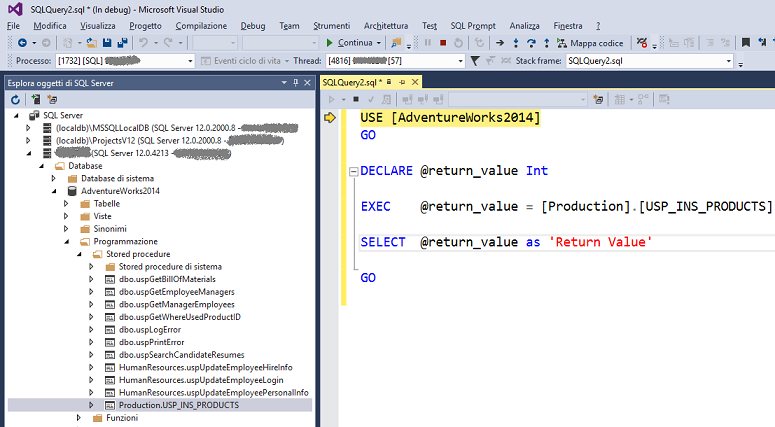Toggle auto-hide pin of SQL Server explorer panel
Screen dimensions: 775x427
point(296,81)
